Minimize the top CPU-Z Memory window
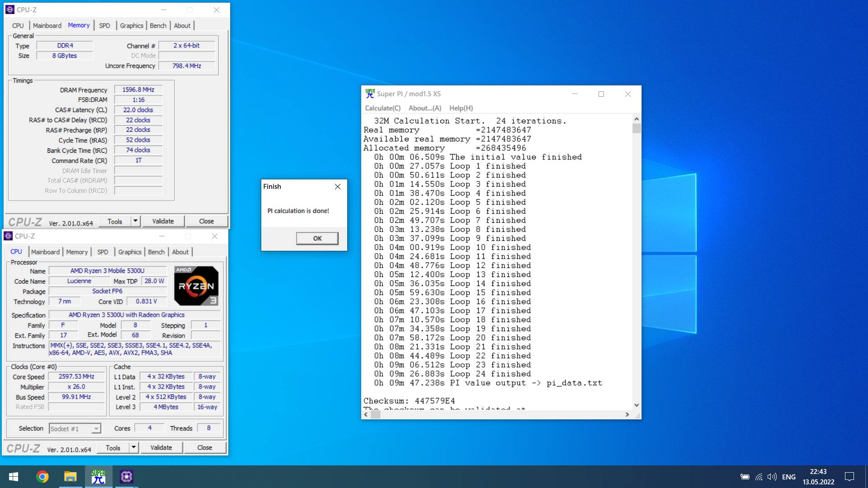 pyautogui.click(x=164, y=9)
